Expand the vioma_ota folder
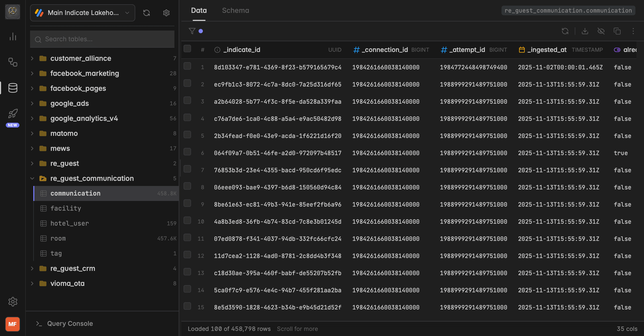644x336 pixels. [32, 283]
